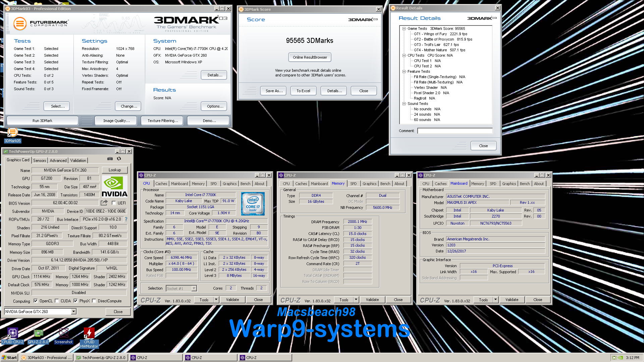
Task: Toggle the PhysX checkbox
Action: click(x=75, y=301)
